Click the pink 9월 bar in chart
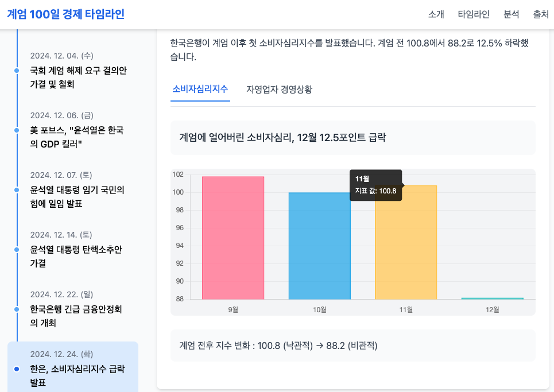Image resolution: width=554 pixels, height=392 pixels. (x=233, y=238)
